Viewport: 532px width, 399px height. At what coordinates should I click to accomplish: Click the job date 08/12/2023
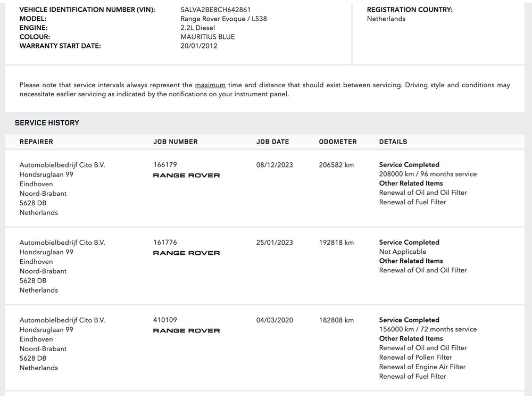click(275, 165)
